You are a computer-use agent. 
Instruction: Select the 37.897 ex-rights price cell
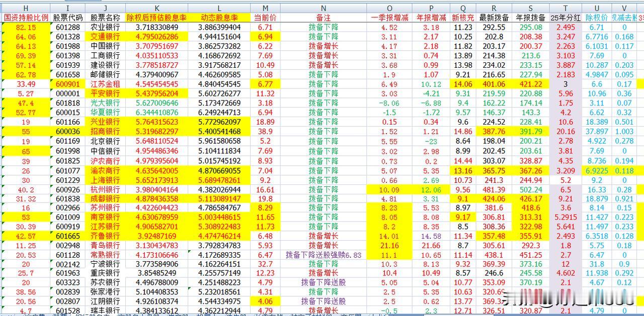point(597,131)
